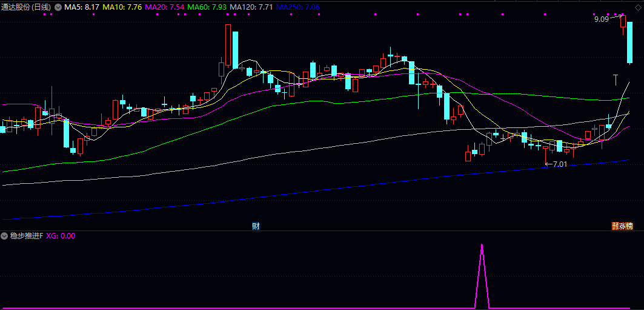Click the diamond icon at chart corner

tap(637, 7)
